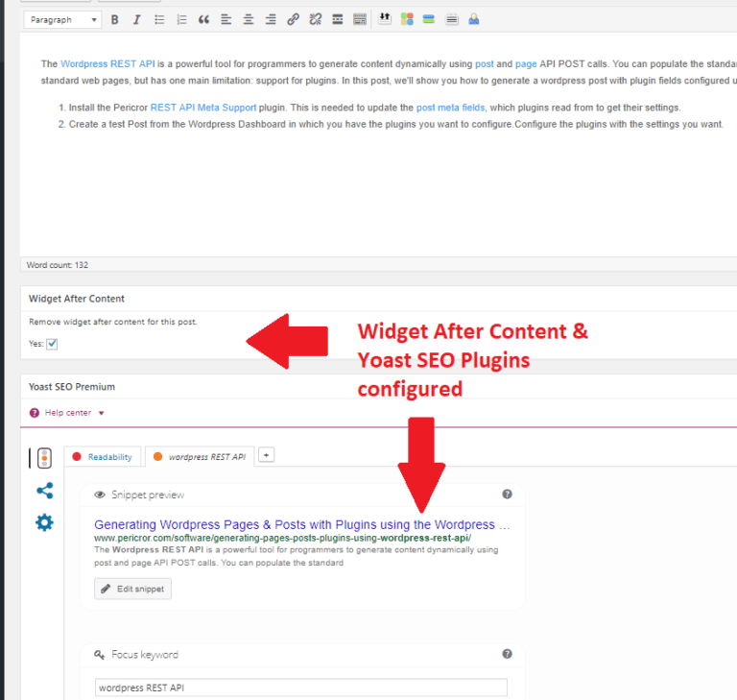Toggle the toolbar kitchen sink

360,20
